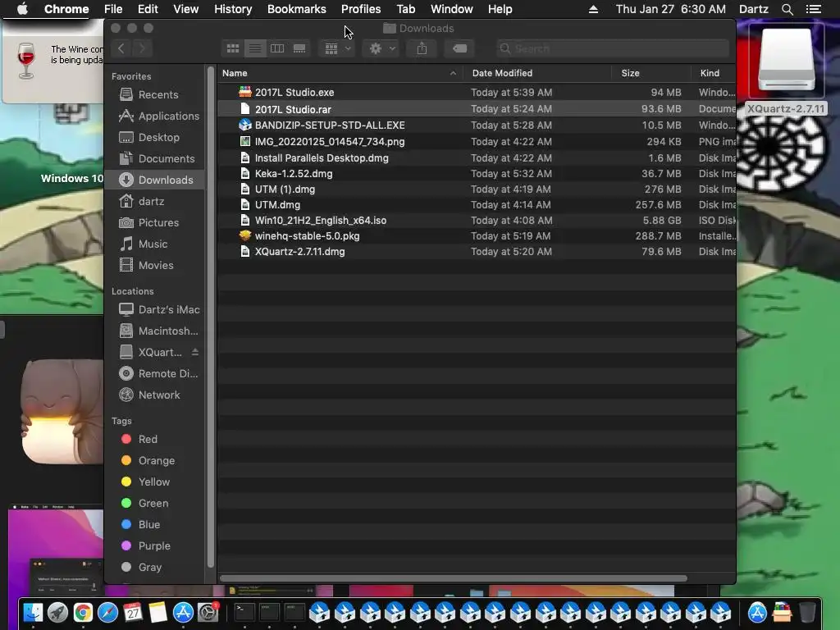This screenshot has height=630, width=840.
Task: Go back with the Finder back arrow
Action: 121,48
